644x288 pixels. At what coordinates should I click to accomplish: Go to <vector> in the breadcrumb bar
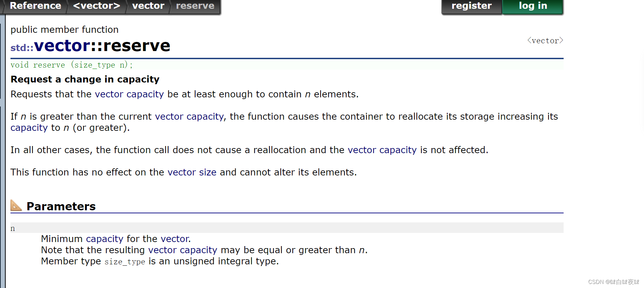[97, 6]
